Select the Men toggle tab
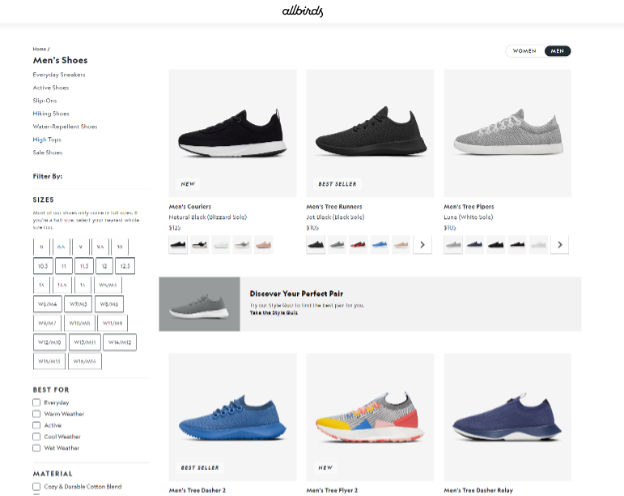Viewport: 624px width, 496px height. 557,51
